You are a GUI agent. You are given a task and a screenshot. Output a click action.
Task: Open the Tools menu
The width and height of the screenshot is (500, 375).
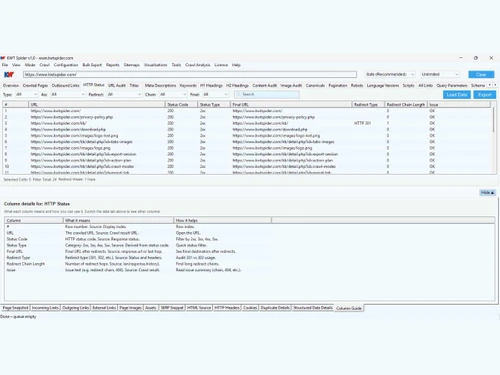pyautogui.click(x=176, y=65)
